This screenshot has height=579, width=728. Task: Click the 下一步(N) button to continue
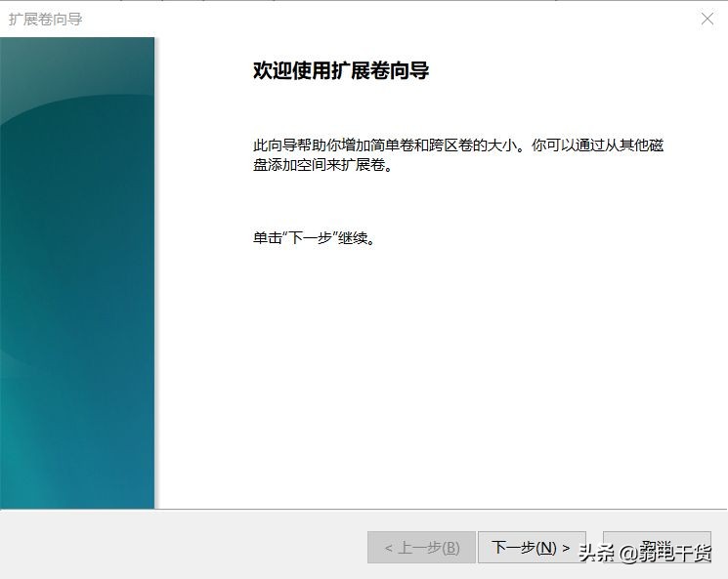tap(532, 548)
